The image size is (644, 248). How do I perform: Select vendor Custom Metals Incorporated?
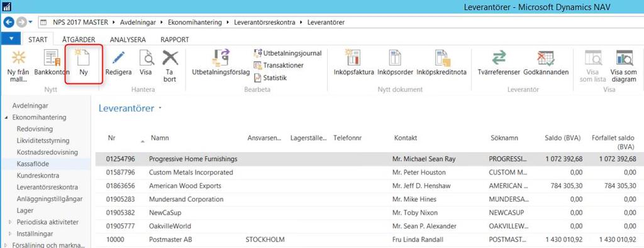pos(370,172)
